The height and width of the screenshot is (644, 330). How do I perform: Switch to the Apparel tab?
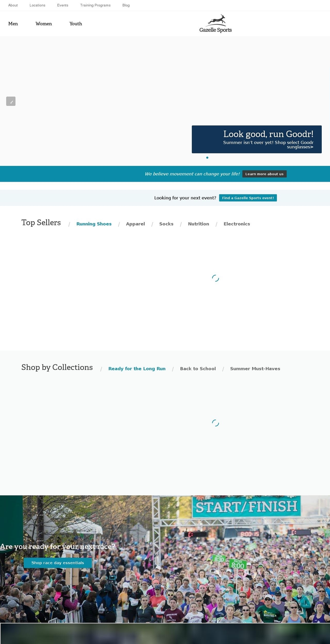point(135,224)
